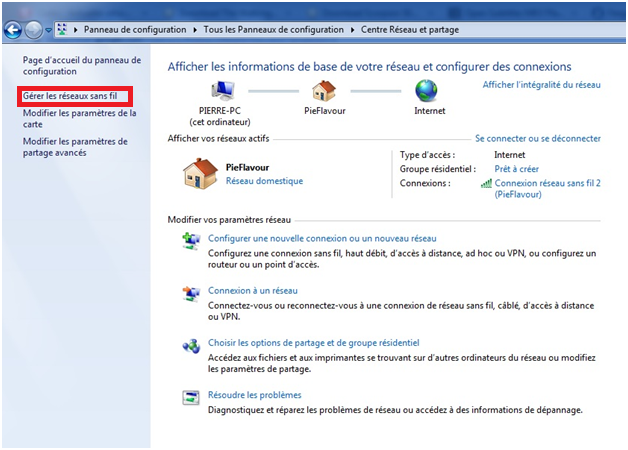Click the PieFlavour label in network map
The width and height of the screenshot is (628, 450).
click(324, 111)
